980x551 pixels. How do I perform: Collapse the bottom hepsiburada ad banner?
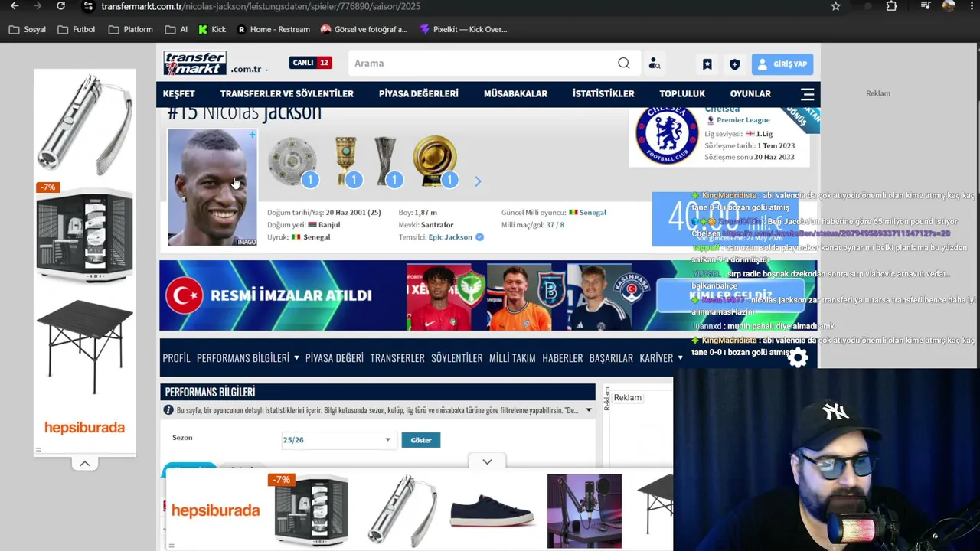487,461
